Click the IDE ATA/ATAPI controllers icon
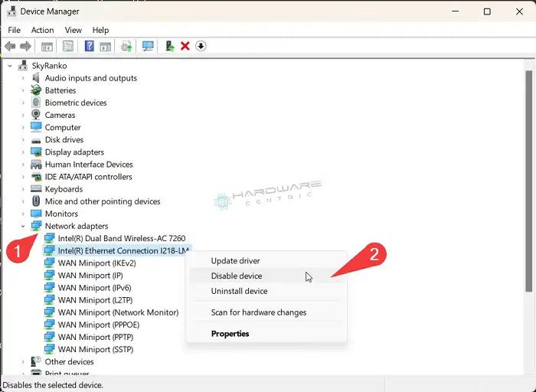Screen dimensions: 536x392 (36, 177)
